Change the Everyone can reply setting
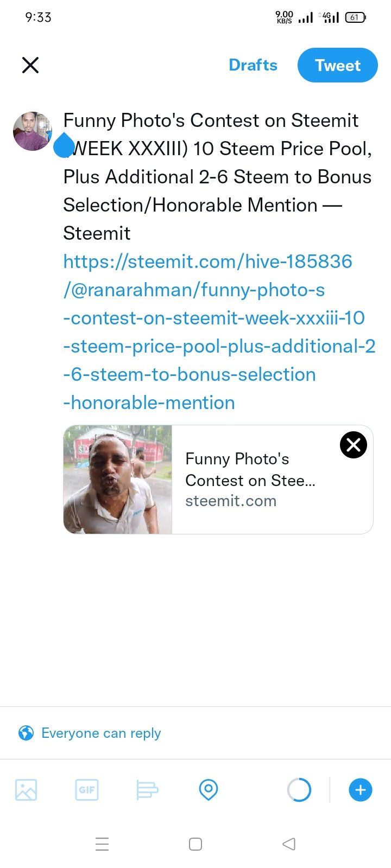The width and height of the screenshot is (391, 868). (101, 733)
